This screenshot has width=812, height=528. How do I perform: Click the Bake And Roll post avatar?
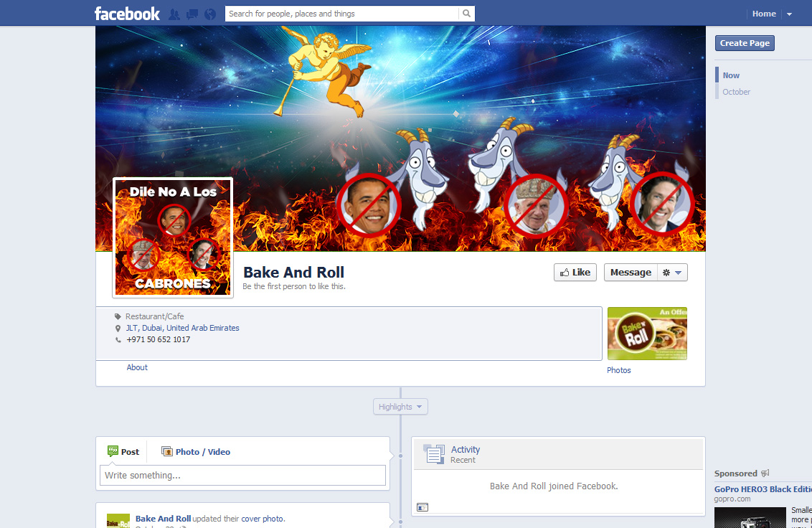[x=118, y=521]
